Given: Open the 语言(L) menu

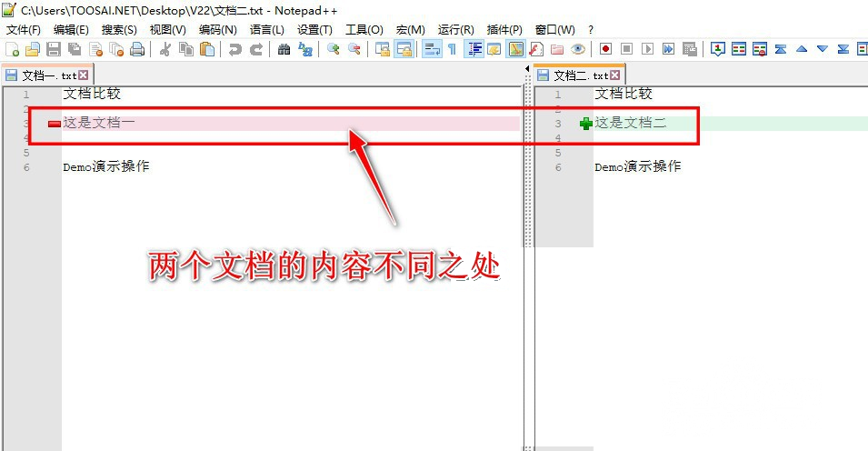Looking at the screenshot, I should pyautogui.click(x=267, y=30).
